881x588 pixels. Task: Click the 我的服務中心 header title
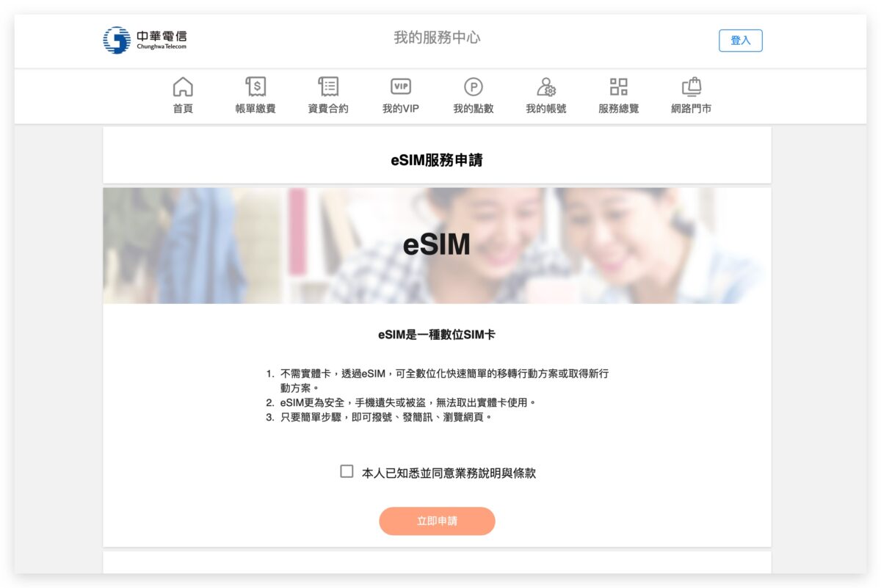(x=437, y=37)
